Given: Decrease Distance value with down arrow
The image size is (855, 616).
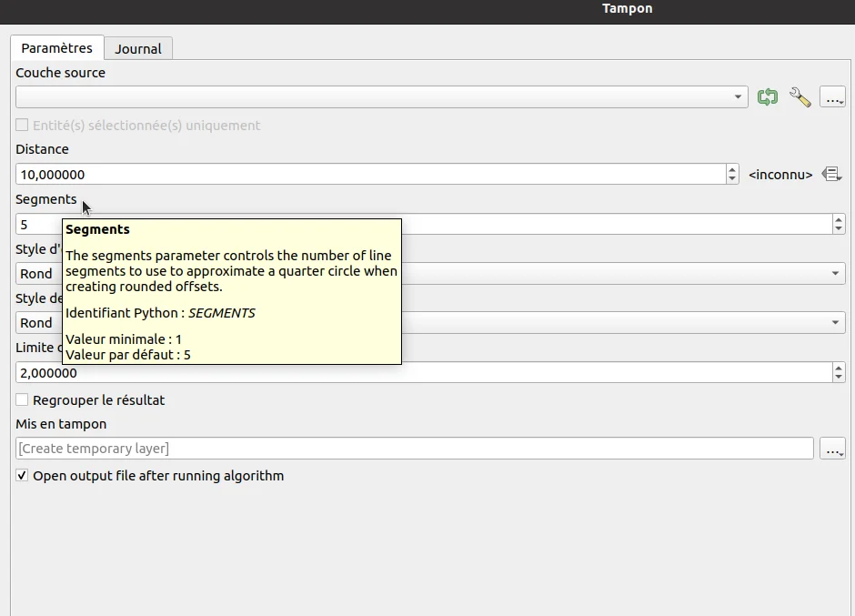Looking at the screenshot, I should pyautogui.click(x=732, y=179).
